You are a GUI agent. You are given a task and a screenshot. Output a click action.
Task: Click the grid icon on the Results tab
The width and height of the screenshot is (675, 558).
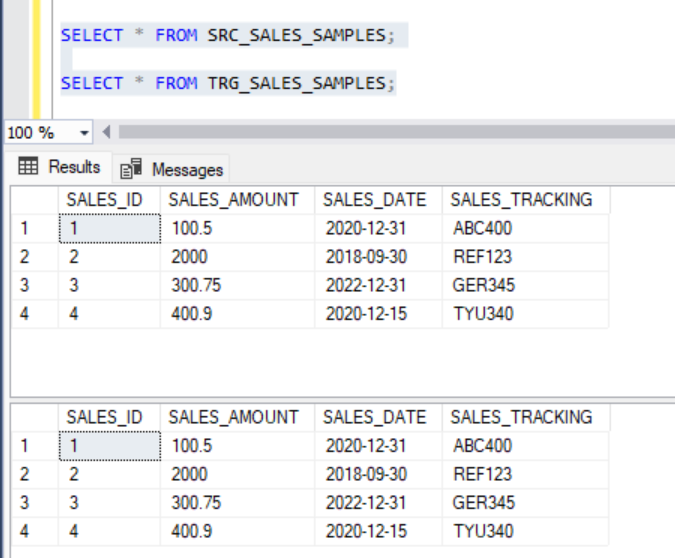[28, 166]
